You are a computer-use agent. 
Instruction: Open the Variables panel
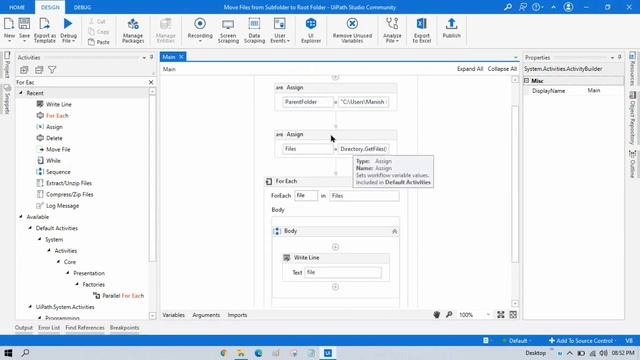point(173,315)
